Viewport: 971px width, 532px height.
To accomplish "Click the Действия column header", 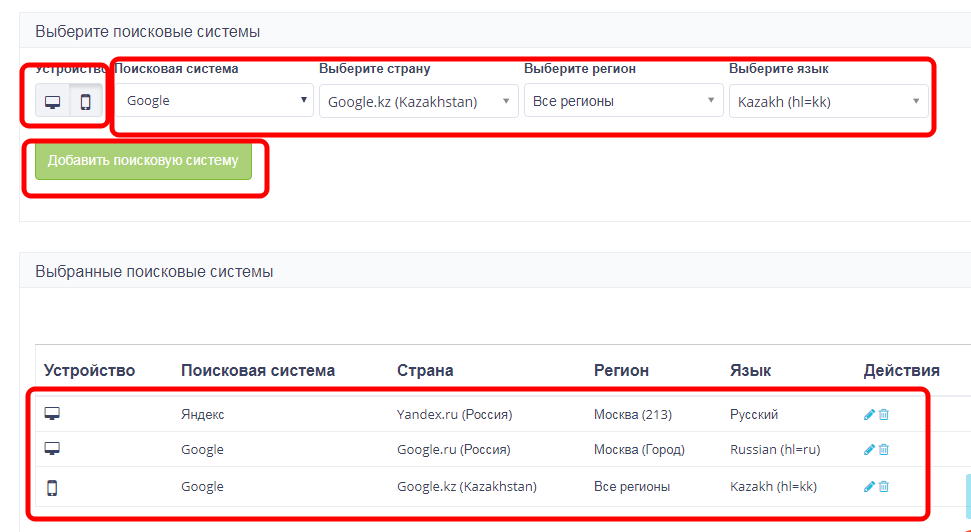I will pyautogui.click(x=901, y=370).
